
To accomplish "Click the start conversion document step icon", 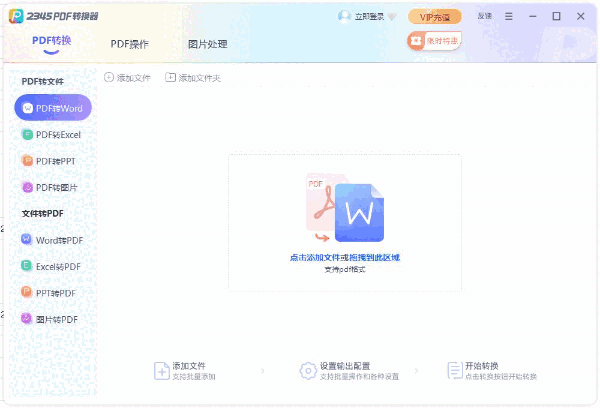I will [x=455, y=371].
